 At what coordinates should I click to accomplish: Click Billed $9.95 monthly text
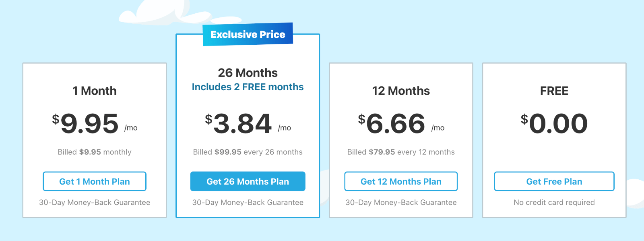coord(95,152)
